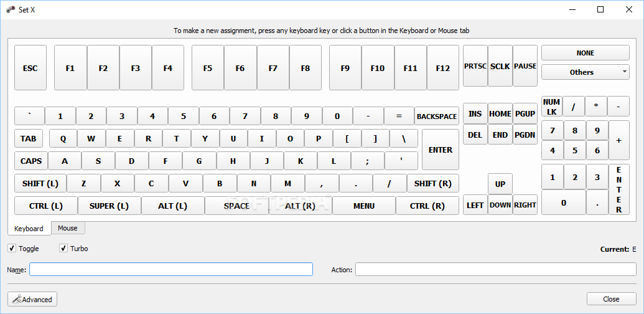
Task: Open the Others dropdown
Action: click(586, 72)
